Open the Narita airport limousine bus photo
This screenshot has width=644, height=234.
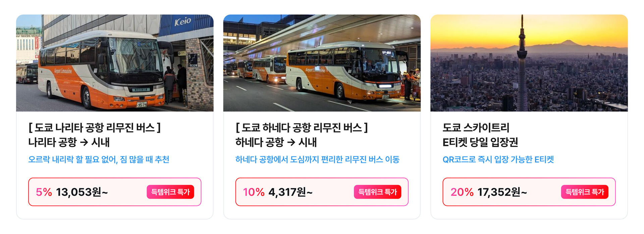coord(115,63)
